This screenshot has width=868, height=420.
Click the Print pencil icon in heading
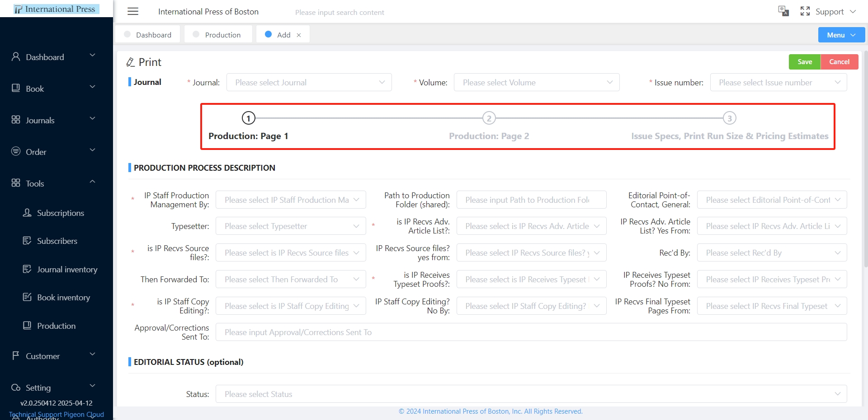click(x=131, y=62)
